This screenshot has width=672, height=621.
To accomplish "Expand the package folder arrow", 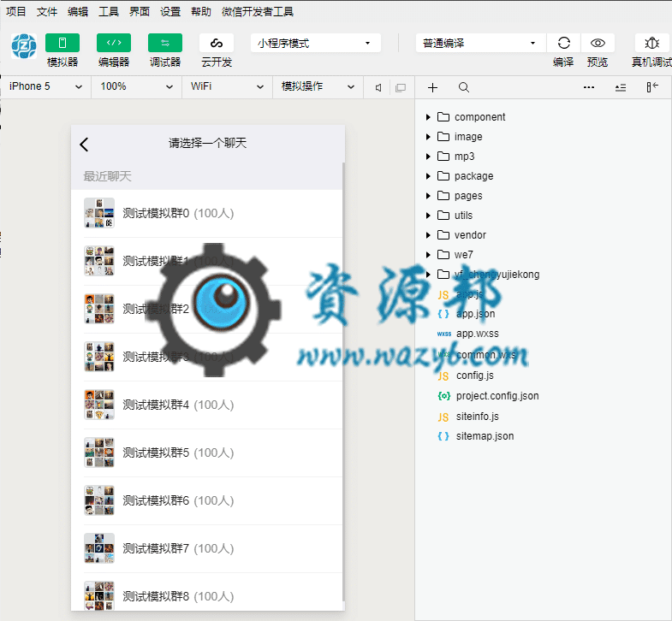I will (x=428, y=176).
